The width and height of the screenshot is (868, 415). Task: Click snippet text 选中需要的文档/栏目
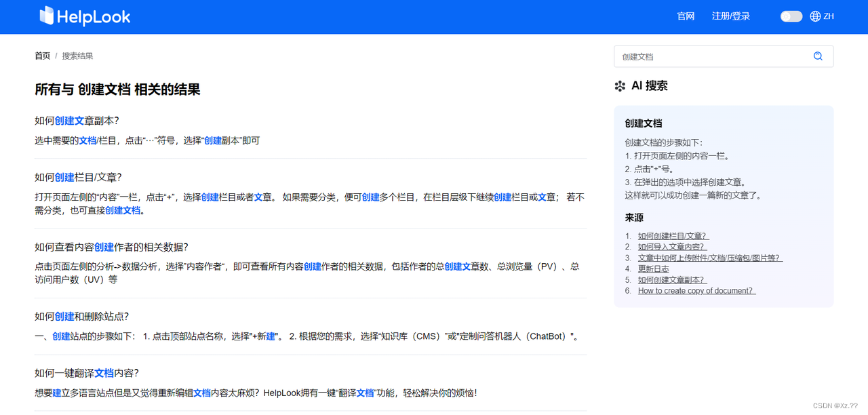tap(75, 140)
